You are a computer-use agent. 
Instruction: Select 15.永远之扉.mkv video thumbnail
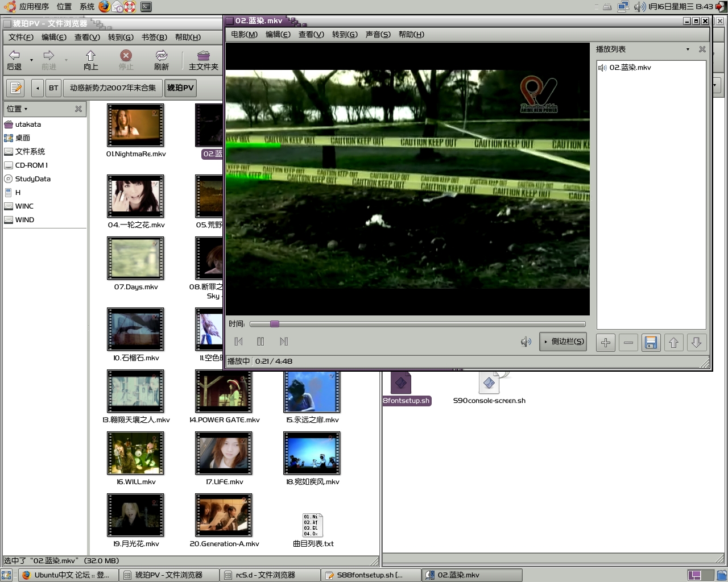pos(312,392)
